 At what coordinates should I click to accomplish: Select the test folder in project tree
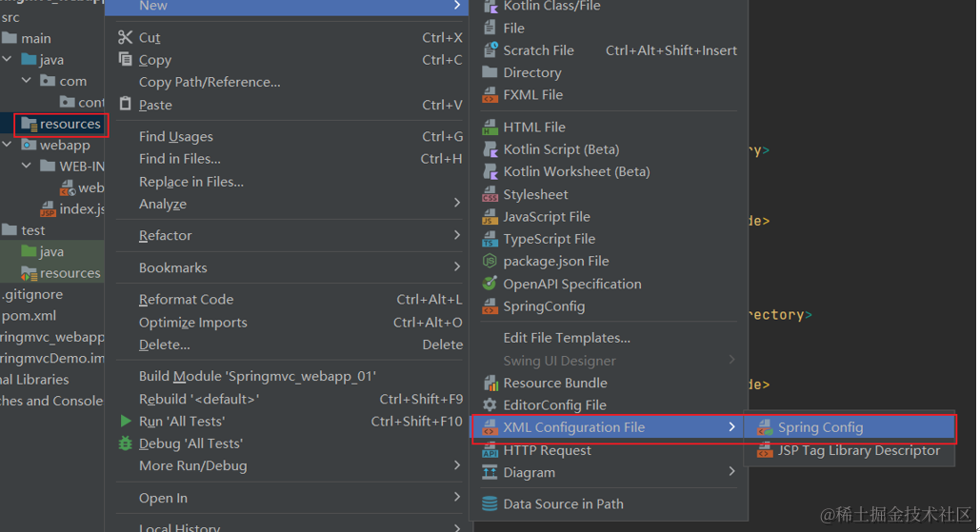pyautogui.click(x=32, y=230)
